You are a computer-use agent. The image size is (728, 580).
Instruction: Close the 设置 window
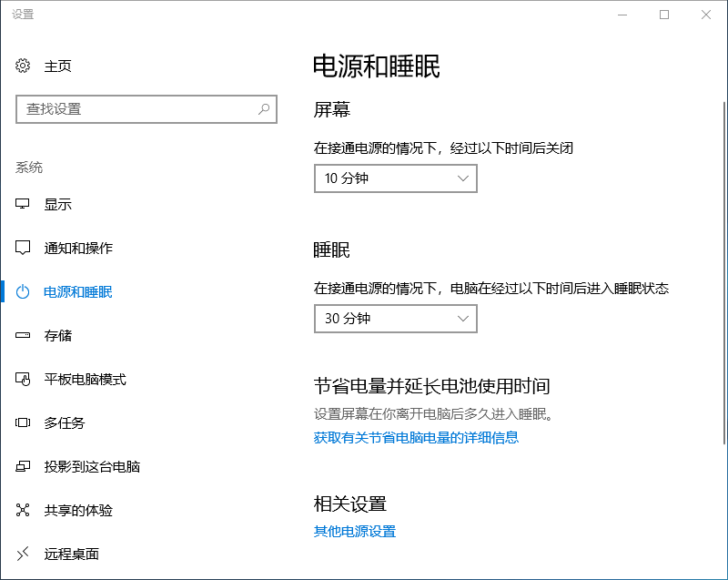706,15
